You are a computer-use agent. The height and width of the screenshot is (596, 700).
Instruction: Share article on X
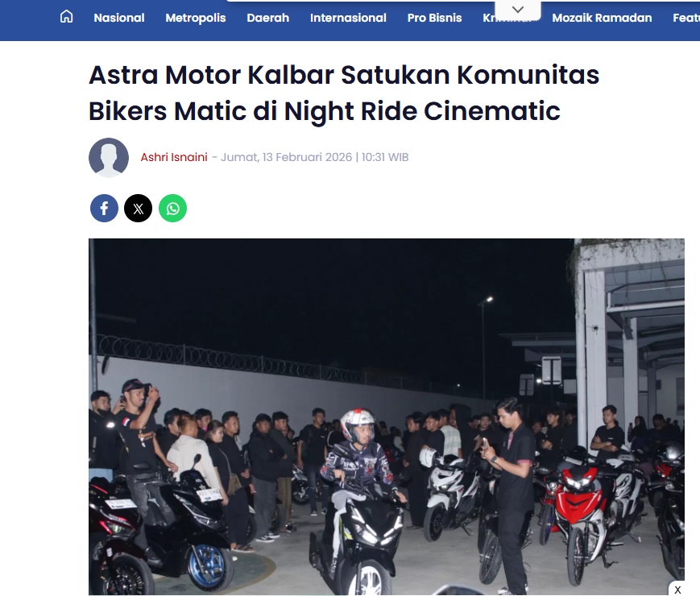[139, 208]
